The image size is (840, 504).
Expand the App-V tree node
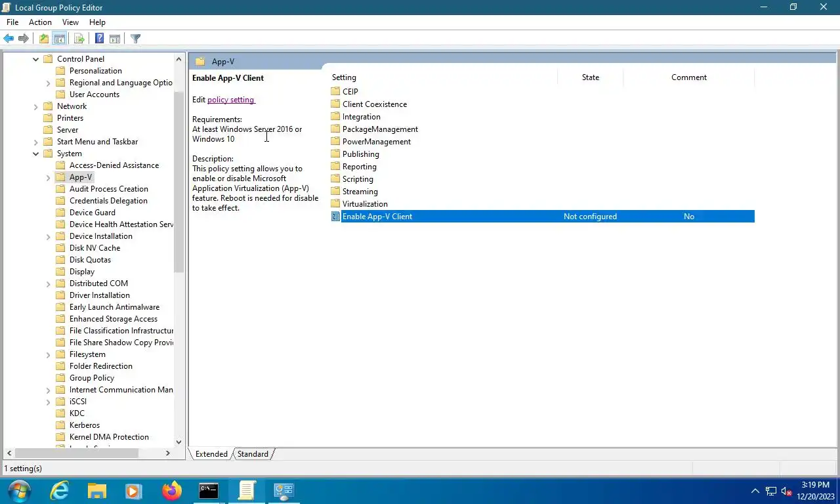click(49, 177)
